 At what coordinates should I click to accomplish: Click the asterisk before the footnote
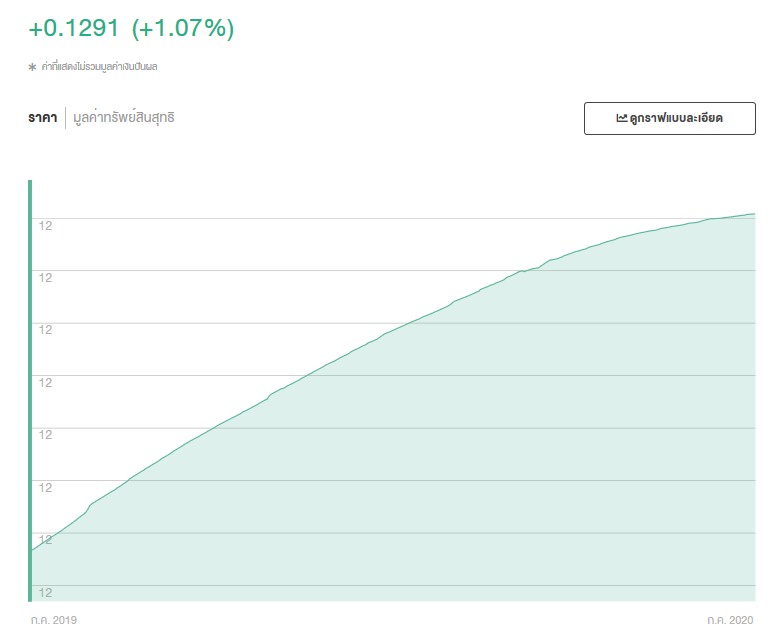pyautogui.click(x=32, y=67)
